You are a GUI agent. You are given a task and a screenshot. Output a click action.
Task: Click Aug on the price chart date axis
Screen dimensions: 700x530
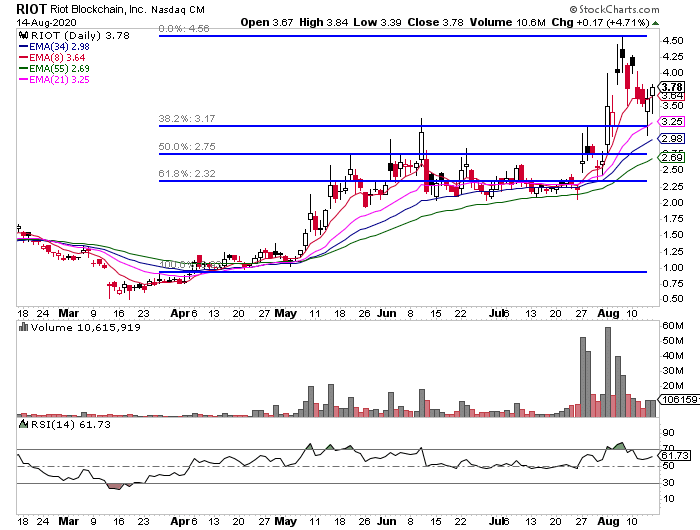click(608, 313)
